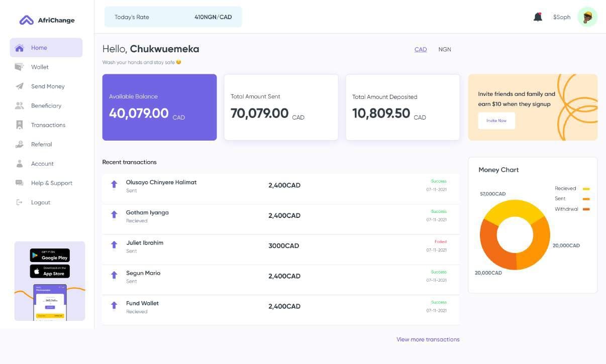Click name Olusayo Chinyere Halimat
The image size is (606, 364).
[x=161, y=182]
